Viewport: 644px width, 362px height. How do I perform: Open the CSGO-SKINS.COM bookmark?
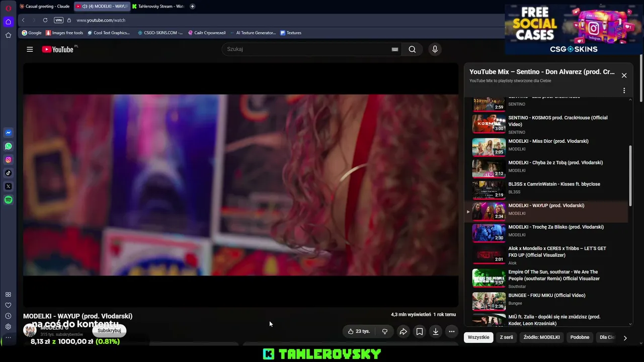[x=160, y=33]
